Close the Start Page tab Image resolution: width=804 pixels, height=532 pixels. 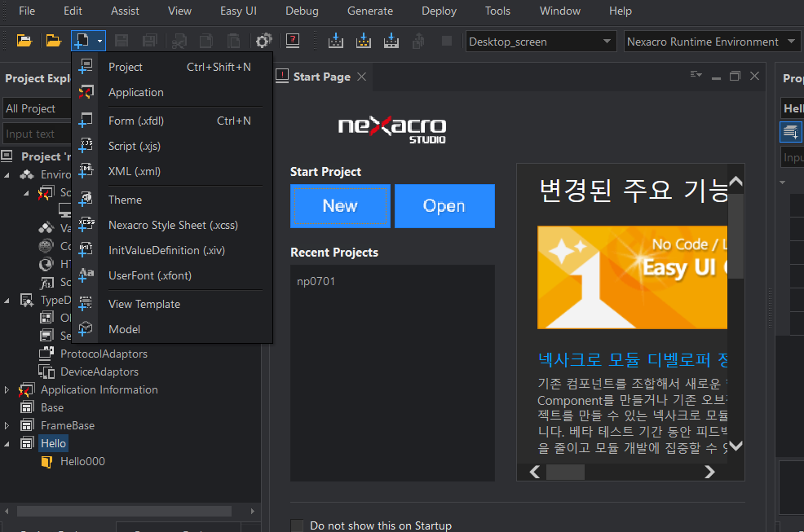click(x=361, y=77)
